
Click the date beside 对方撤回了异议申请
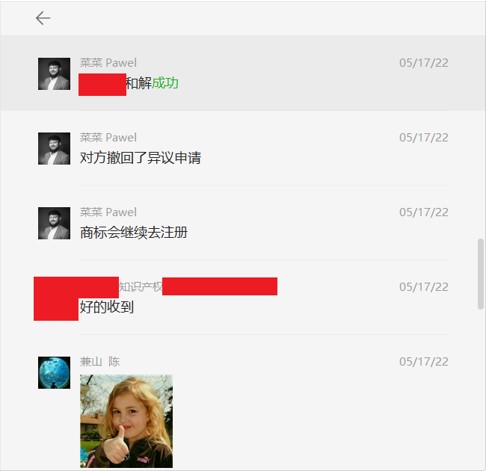pos(424,137)
